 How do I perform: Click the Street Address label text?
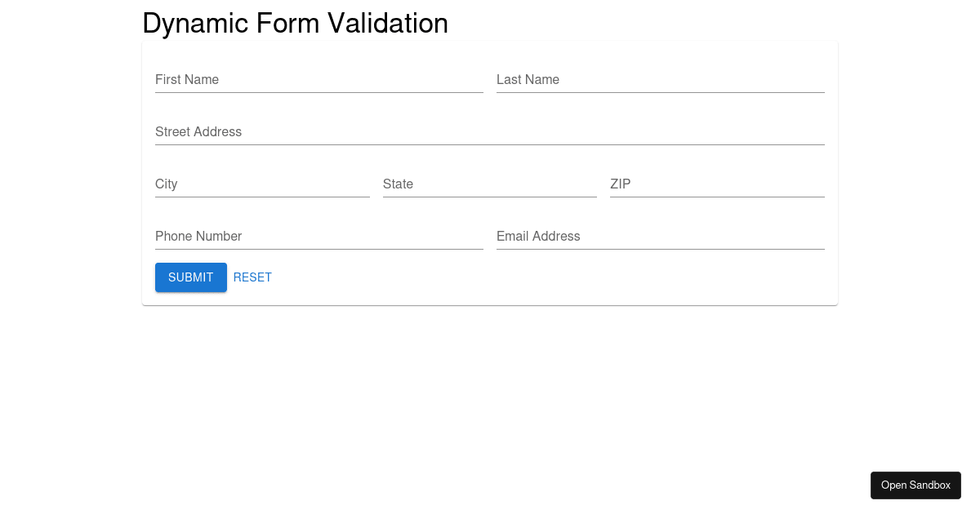click(x=198, y=131)
